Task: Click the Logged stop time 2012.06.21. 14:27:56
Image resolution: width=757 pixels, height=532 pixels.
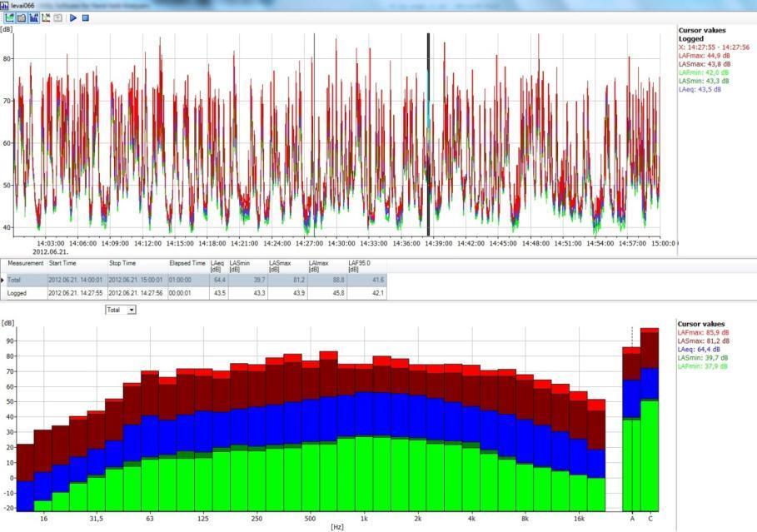Action: pos(136,293)
